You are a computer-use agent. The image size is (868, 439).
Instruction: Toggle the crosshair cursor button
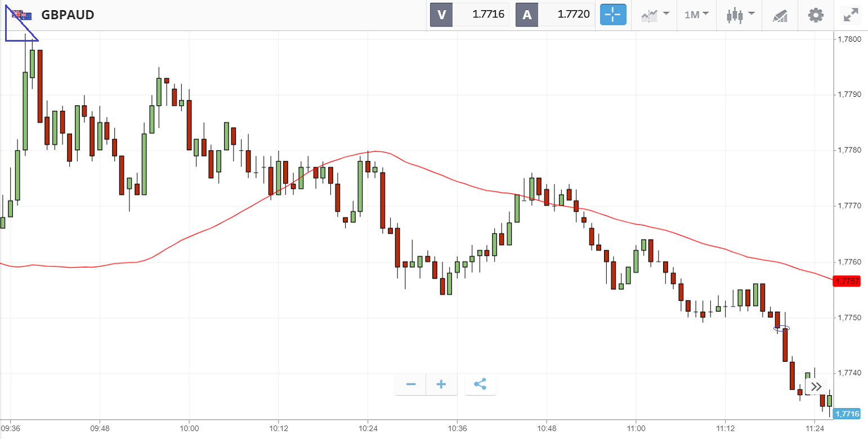click(x=613, y=15)
